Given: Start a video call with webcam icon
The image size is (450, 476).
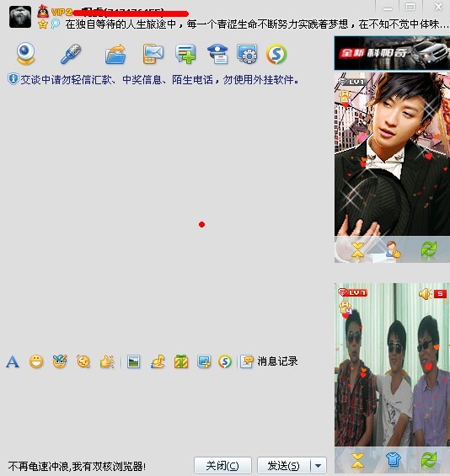Looking at the screenshot, I should coord(25,54).
